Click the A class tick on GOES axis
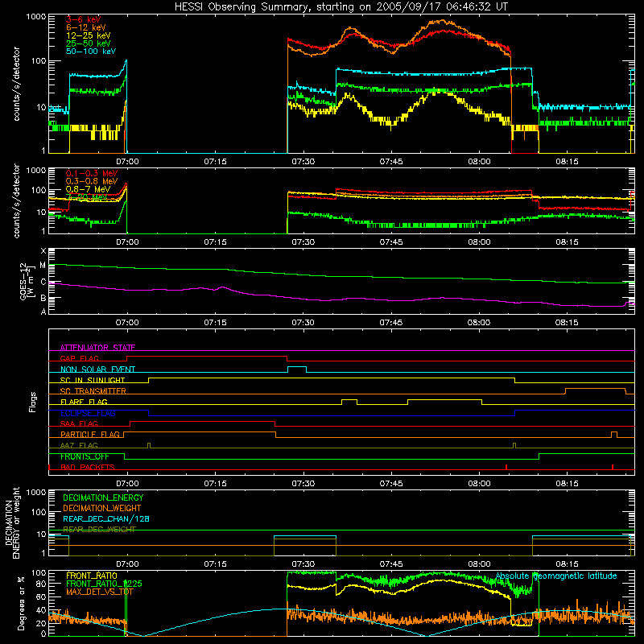Viewport: 644px width, 644px height. [43, 312]
